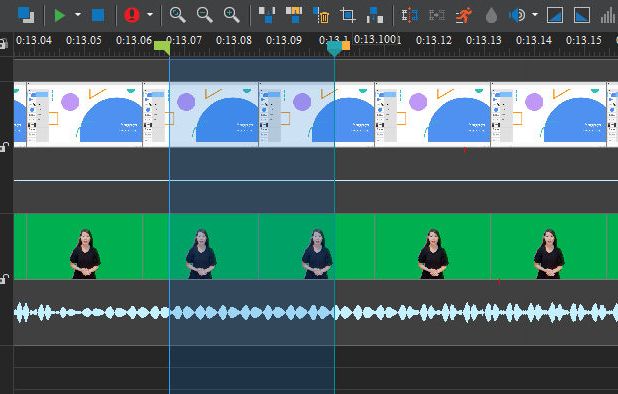The width and height of the screenshot is (618, 394).
Task: Click 0:13.04 on the time ruler
Action: click(34, 40)
